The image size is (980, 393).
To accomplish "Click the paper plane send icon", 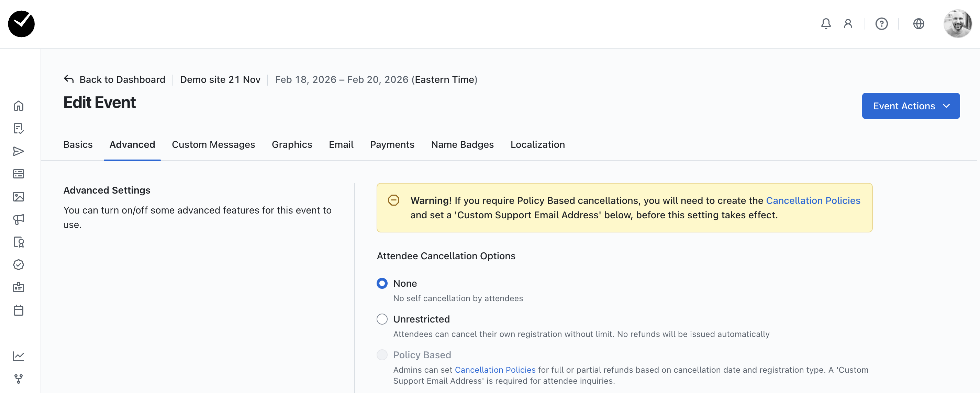I will coord(18,151).
